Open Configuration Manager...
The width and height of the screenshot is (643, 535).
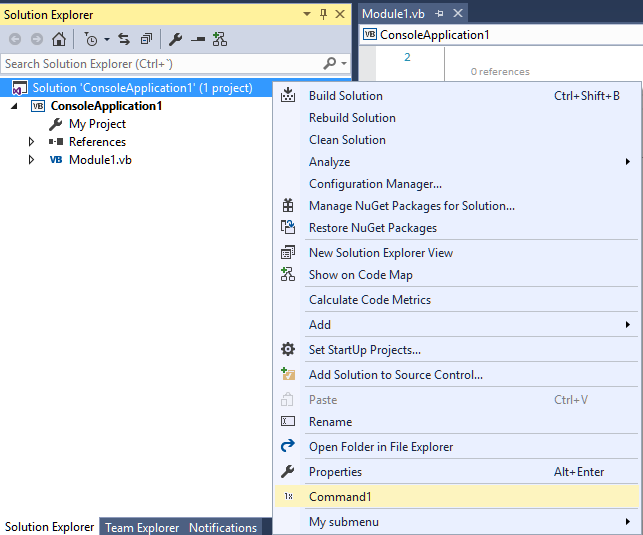point(456,184)
